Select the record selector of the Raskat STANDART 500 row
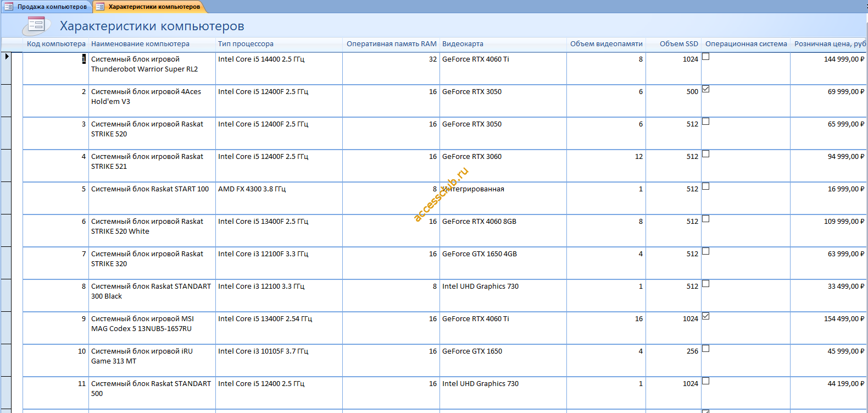The width and height of the screenshot is (868, 413). [6, 393]
